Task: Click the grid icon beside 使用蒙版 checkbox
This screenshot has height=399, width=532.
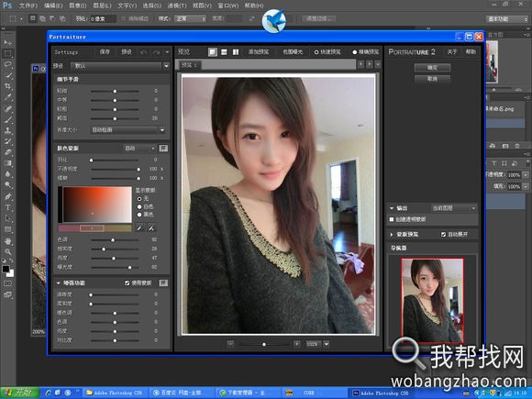Action: pos(163,283)
